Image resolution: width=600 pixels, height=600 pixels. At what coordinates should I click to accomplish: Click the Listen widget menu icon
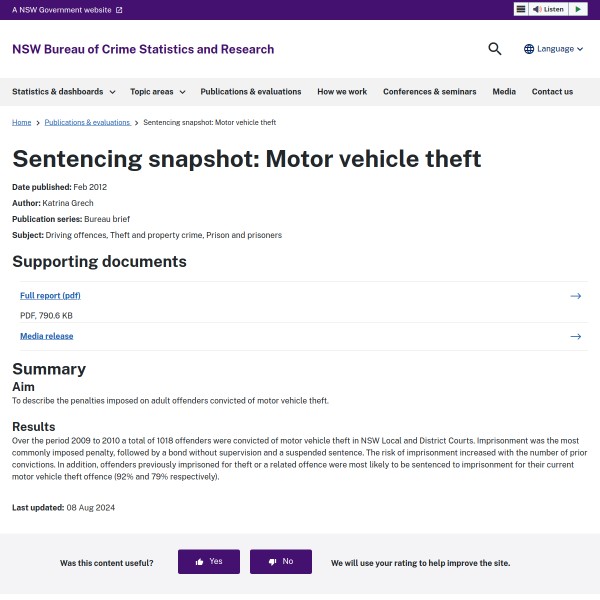(x=521, y=9)
